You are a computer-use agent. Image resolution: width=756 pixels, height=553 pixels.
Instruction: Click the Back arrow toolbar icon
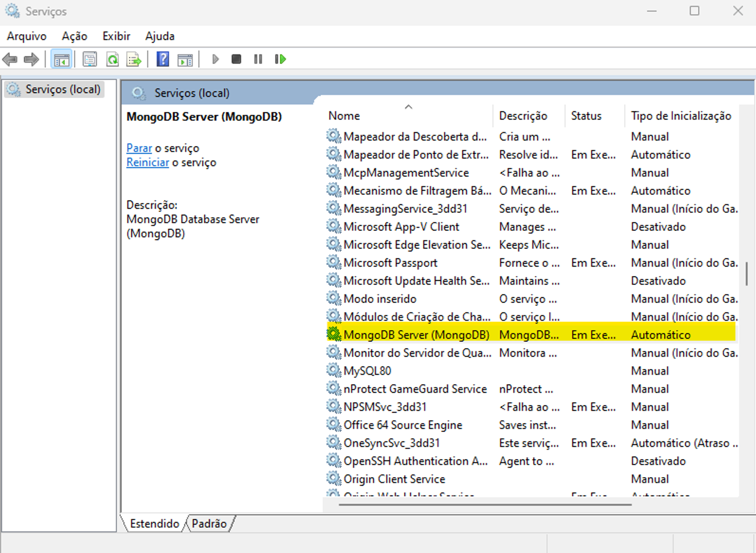[10, 59]
